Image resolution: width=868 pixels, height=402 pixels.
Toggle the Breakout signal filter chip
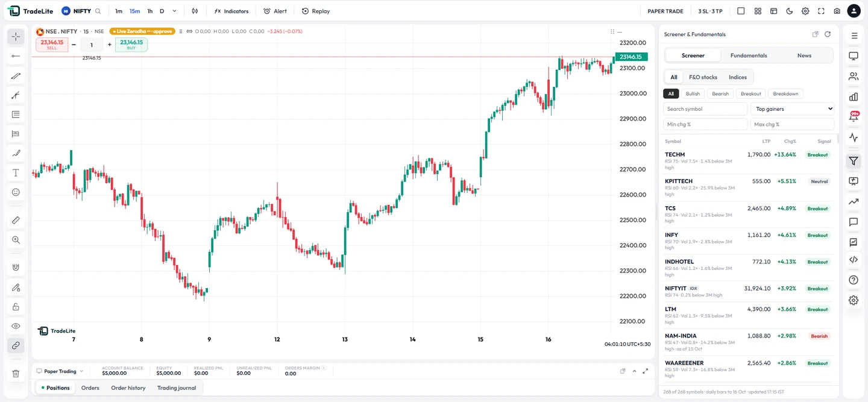click(751, 93)
